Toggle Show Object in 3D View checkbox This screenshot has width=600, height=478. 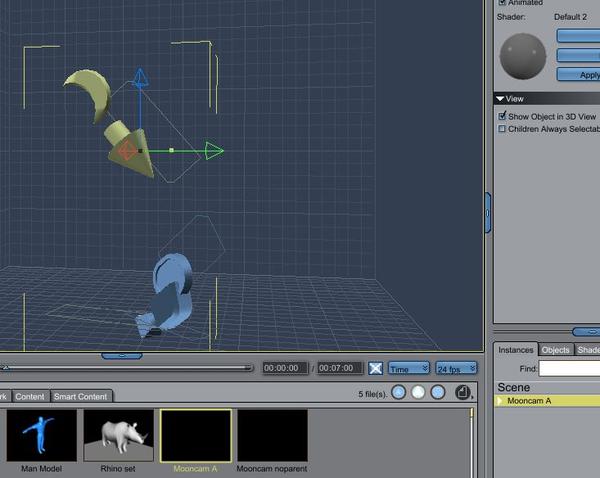502,116
